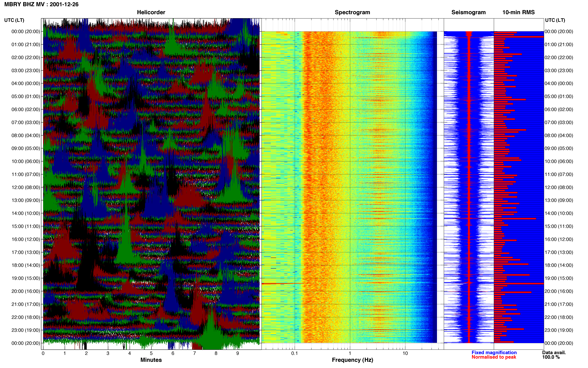Screen dimensions: 588x368
Task: Click the right 'UTC (LT)' axis header
Action: click(555, 20)
